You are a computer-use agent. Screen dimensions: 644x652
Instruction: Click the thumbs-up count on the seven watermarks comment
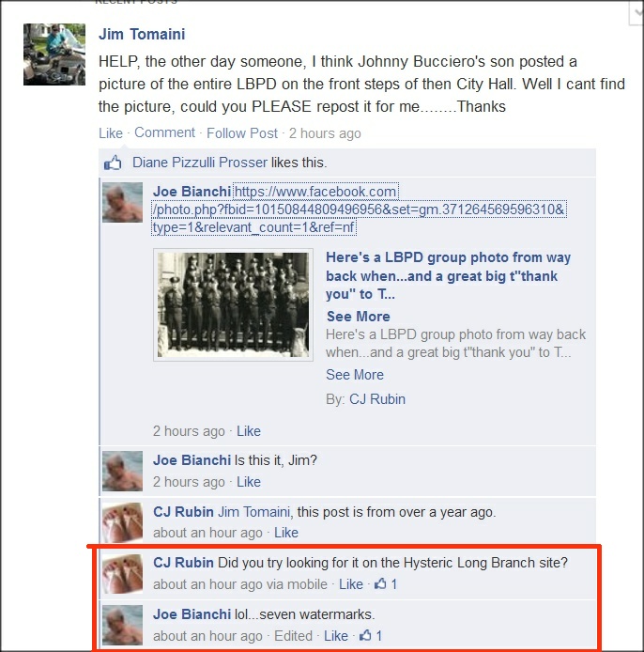coord(371,636)
